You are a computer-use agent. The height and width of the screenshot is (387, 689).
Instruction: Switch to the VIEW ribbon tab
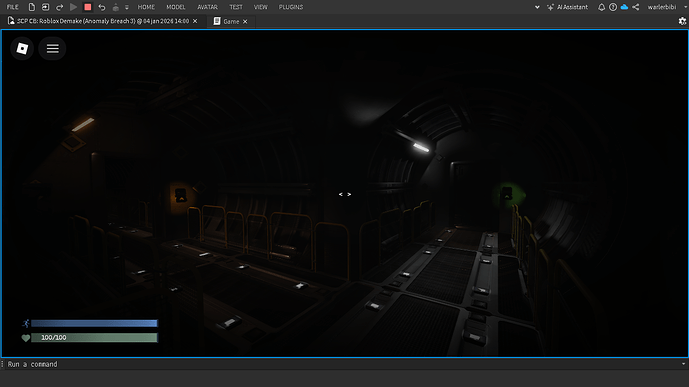(x=261, y=7)
